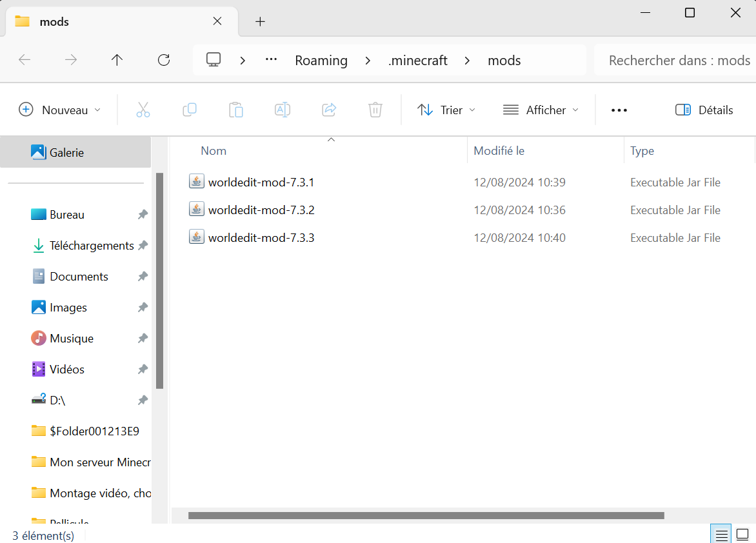Sort by the Nom column header

click(x=214, y=151)
